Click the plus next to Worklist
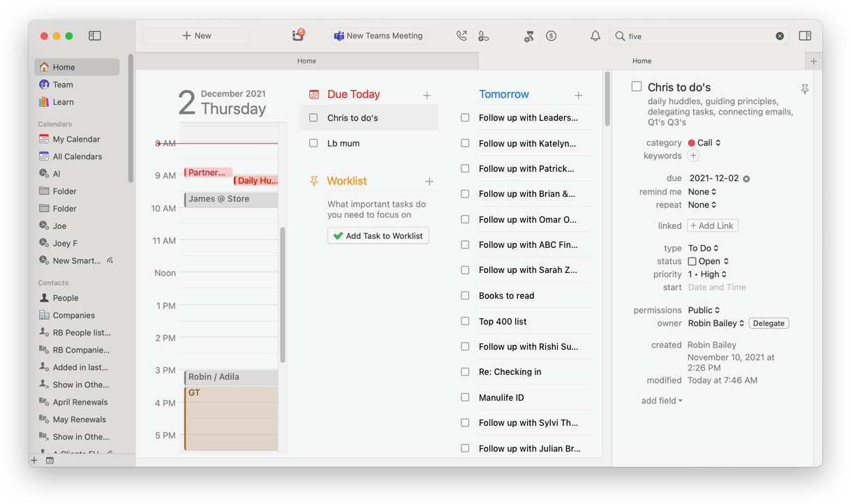 (x=429, y=181)
